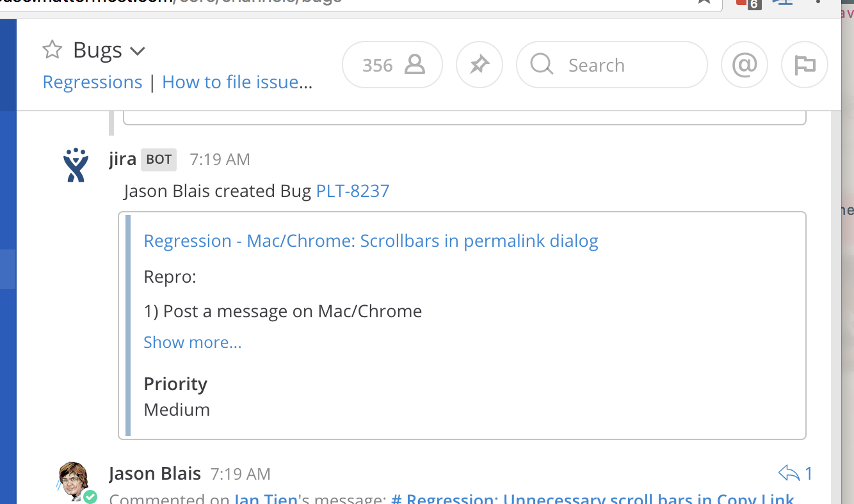Image resolution: width=854 pixels, height=504 pixels.
Task: Click the jira bot avatar icon
Action: tap(76, 164)
